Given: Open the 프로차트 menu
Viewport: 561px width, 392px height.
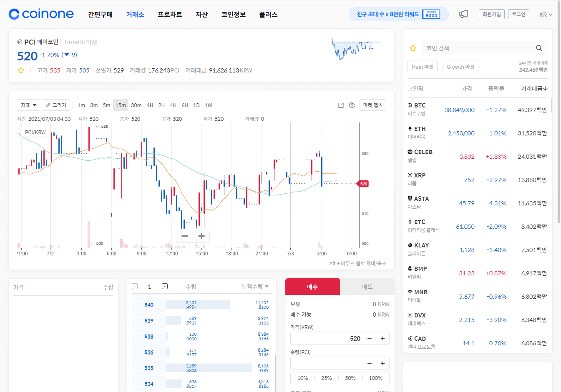Looking at the screenshot, I should click(170, 15).
